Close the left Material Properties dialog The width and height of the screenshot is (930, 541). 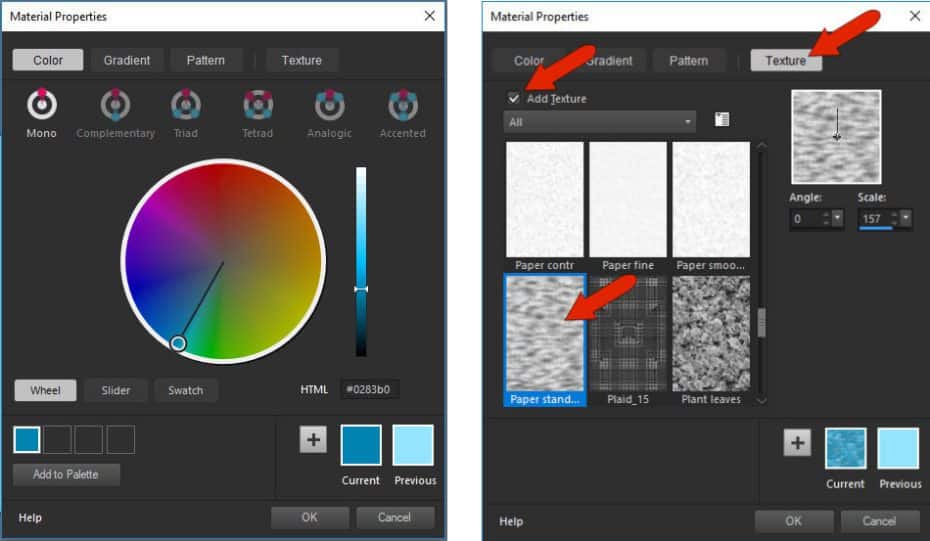pos(429,16)
